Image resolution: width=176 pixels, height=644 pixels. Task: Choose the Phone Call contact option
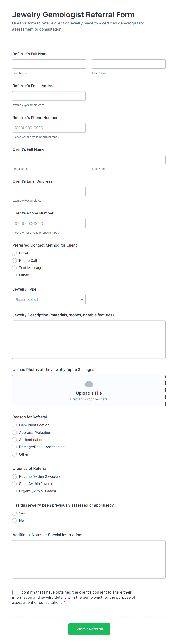pyautogui.click(x=15, y=261)
